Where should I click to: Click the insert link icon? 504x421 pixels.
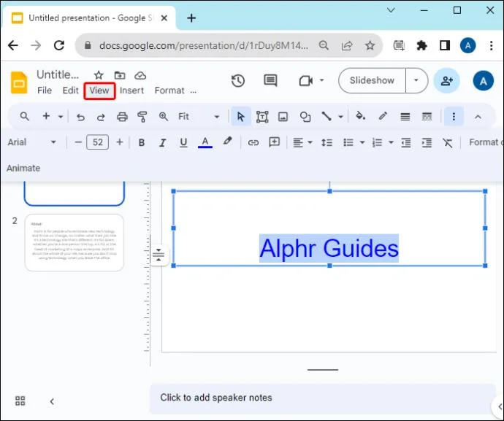tap(253, 142)
